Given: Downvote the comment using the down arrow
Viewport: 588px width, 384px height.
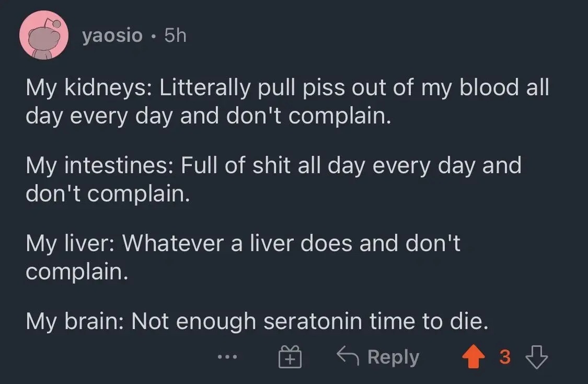Looking at the screenshot, I should [537, 357].
